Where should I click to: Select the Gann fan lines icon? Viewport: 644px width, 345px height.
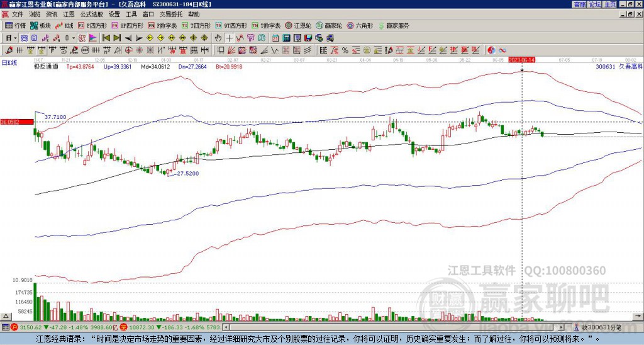[x=231, y=50]
